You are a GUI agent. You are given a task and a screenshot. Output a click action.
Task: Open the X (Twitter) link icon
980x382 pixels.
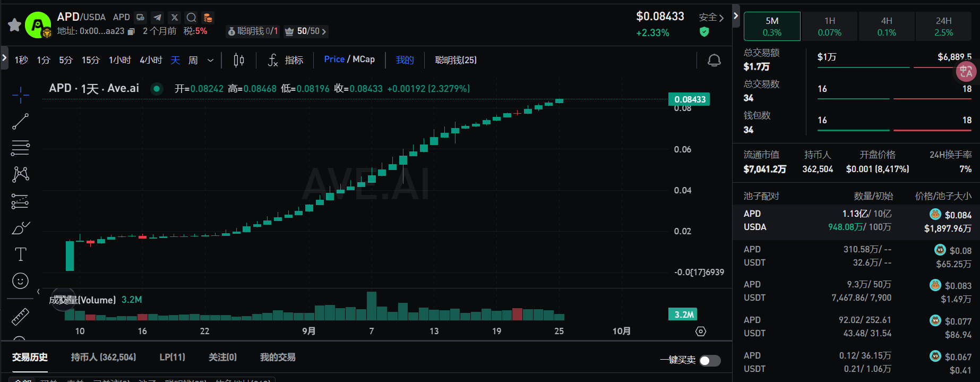tap(175, 18)
